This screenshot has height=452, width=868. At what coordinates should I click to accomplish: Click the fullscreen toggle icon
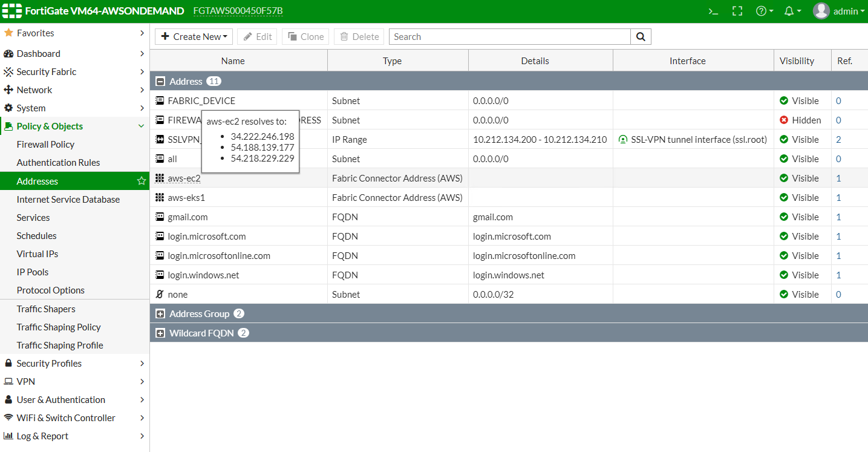737,11
